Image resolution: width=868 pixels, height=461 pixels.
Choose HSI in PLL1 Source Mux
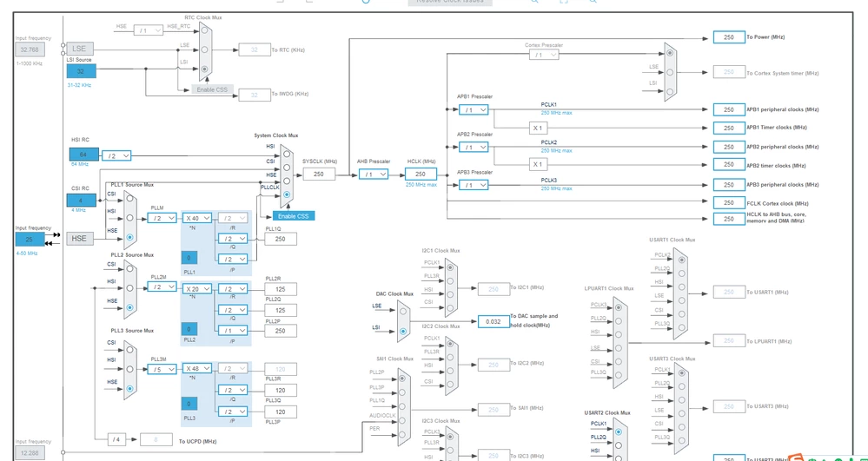(x=129, y=218)
